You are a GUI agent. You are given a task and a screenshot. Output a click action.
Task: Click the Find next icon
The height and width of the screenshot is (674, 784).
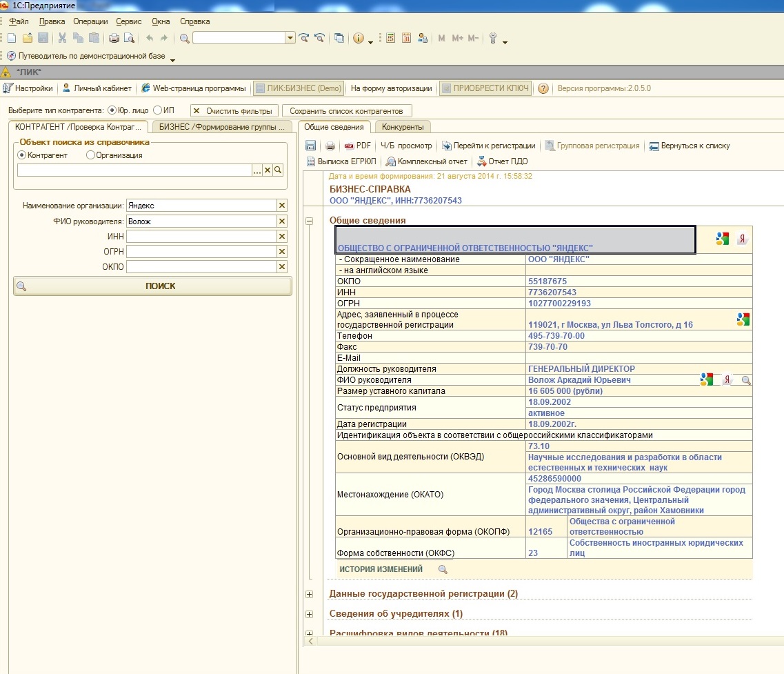(304, 38)
